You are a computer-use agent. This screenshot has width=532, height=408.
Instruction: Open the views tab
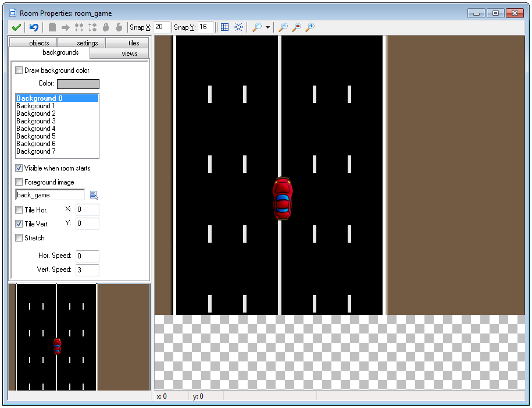pyautogui.click(x=119, y=54)
